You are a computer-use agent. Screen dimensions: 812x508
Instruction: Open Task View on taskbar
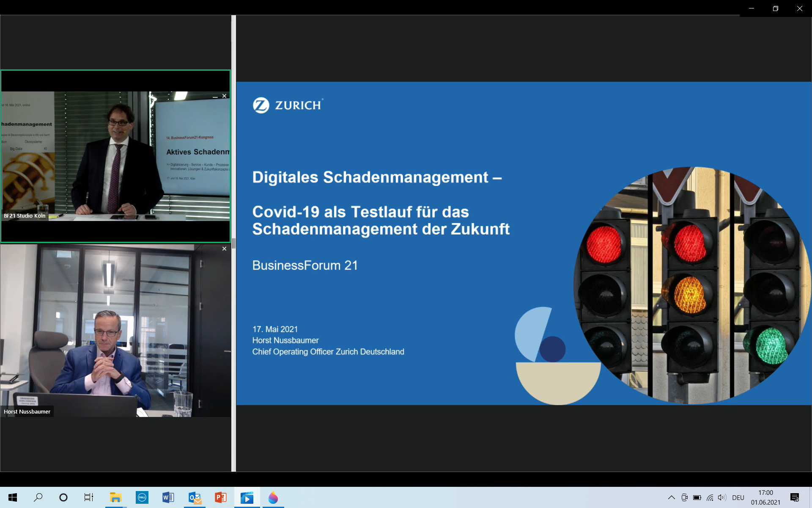(88, 497)
